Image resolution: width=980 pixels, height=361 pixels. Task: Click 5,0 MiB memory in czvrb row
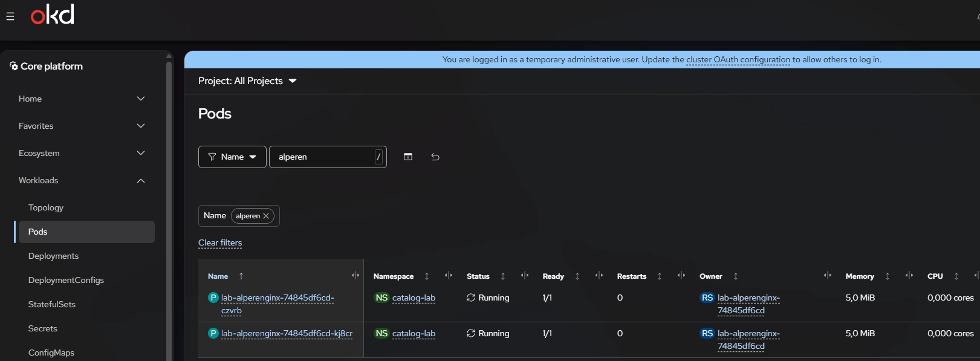click(860, 298)
